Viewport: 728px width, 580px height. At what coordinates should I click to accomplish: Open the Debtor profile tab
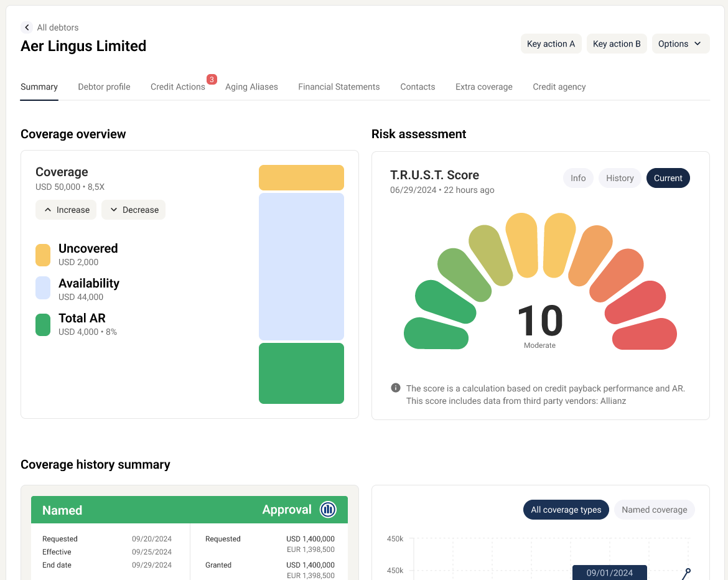(104, 87)
